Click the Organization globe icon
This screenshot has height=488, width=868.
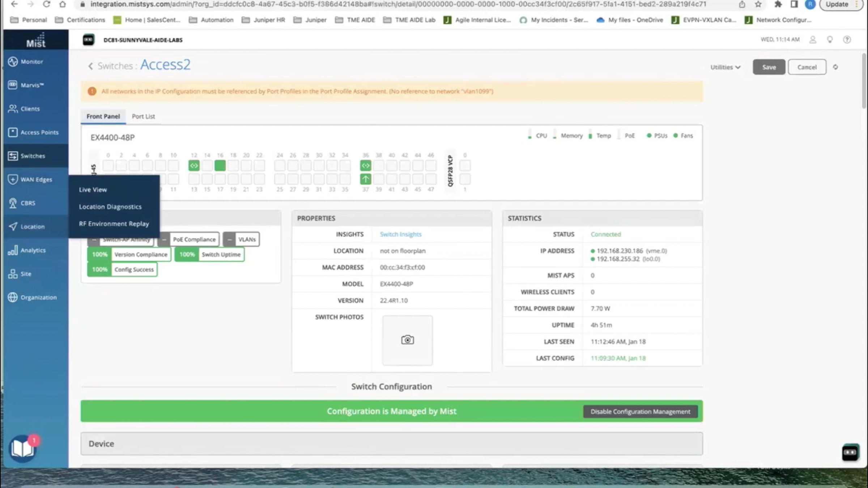[x=13, y=297]
